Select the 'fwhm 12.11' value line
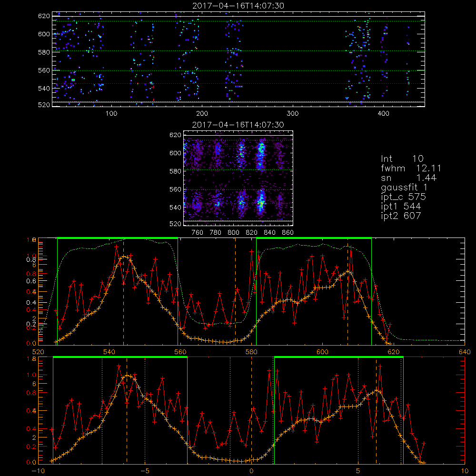The height and width of the screenshot is (476, 476). click(411, 168)
